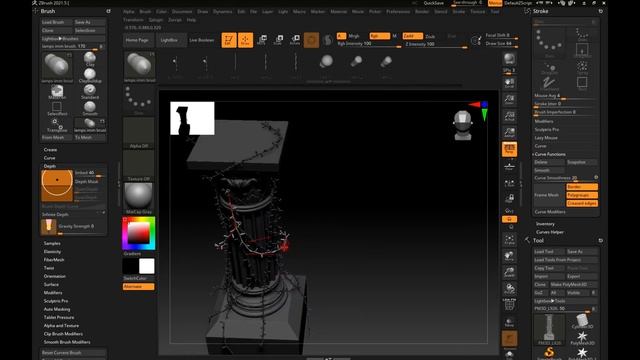Select the Transpose brush icon
Viewport: 640px width, 360px height.
click(57, 125)
